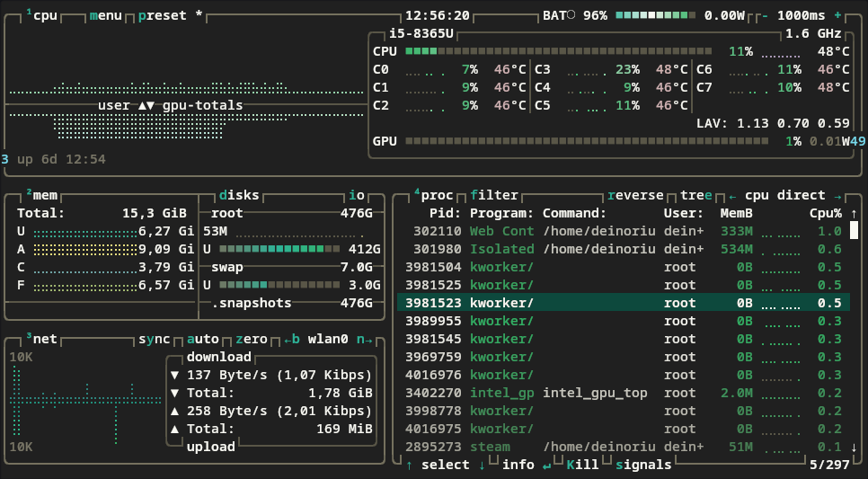
Task: Toggle process tree view
Action: coord(696,195)
